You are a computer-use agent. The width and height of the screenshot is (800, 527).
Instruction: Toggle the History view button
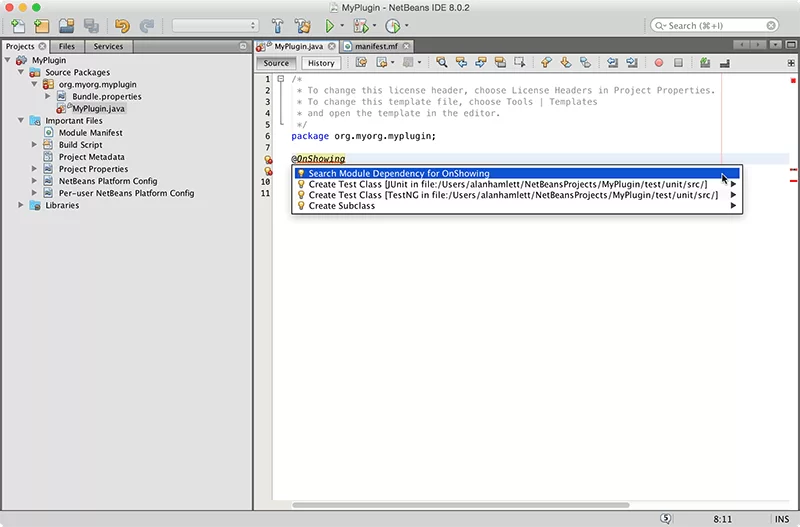tap(321, 63)
